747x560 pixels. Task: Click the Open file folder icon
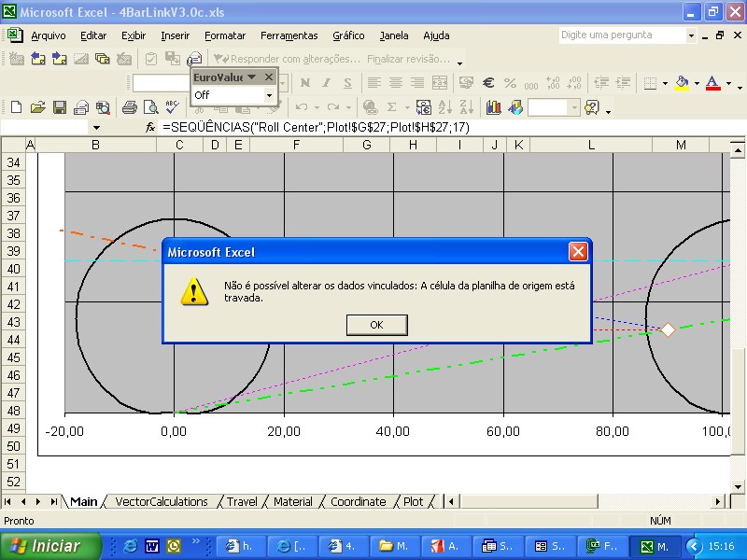point(37,107)
